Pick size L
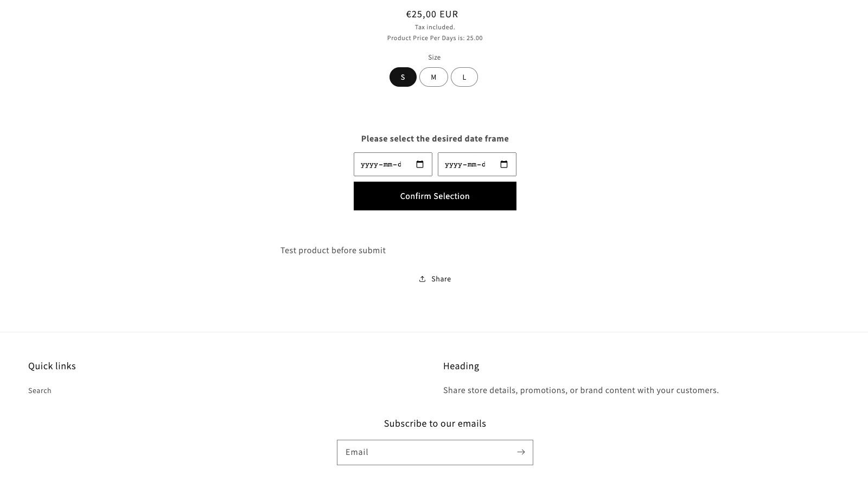The height and width of the screenshot is (488, 868). 464,77
